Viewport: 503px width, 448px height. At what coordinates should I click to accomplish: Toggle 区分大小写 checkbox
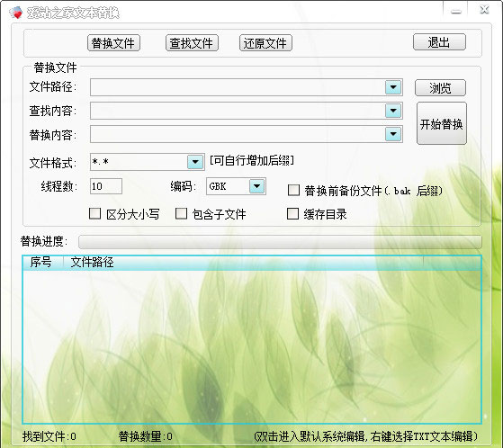[94, 213]
